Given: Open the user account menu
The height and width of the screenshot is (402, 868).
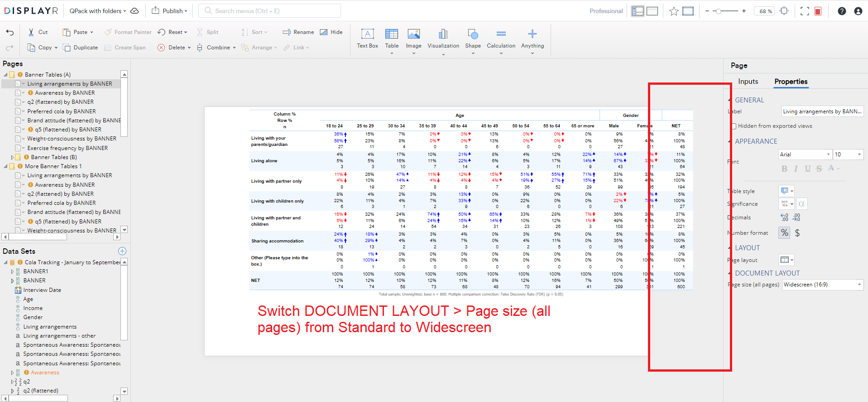Looking at the screenshot, I should (x=858, y=11).
